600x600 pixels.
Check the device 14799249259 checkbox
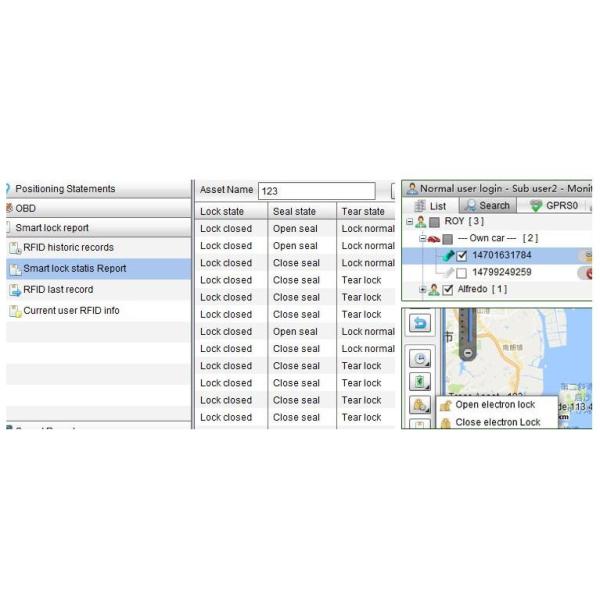pos(462,273)
